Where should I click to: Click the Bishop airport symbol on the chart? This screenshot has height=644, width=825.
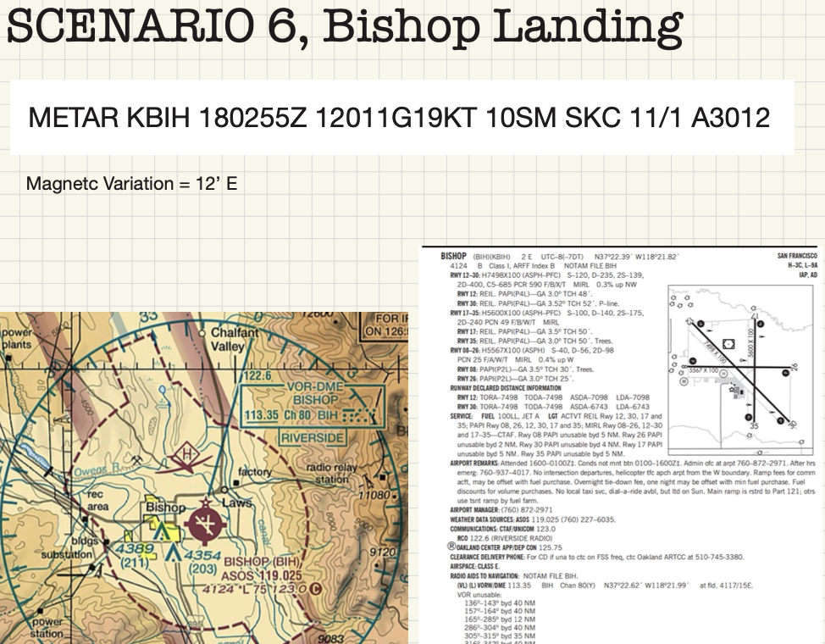coord(206,525)
